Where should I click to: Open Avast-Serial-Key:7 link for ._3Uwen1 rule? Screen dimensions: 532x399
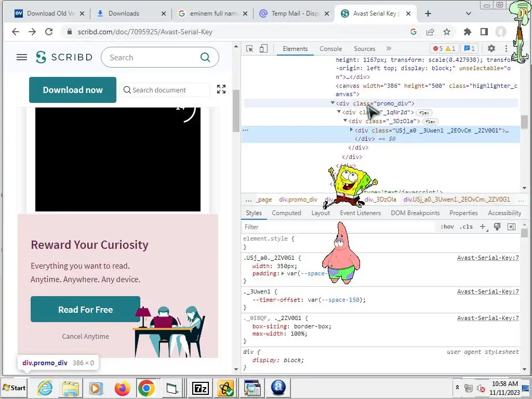(488, 291)
